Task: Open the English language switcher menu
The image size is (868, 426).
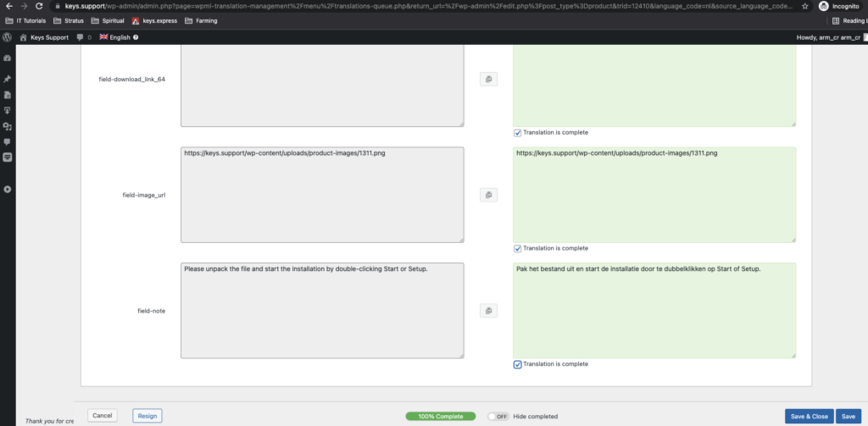Action: (x=119, y=37)
